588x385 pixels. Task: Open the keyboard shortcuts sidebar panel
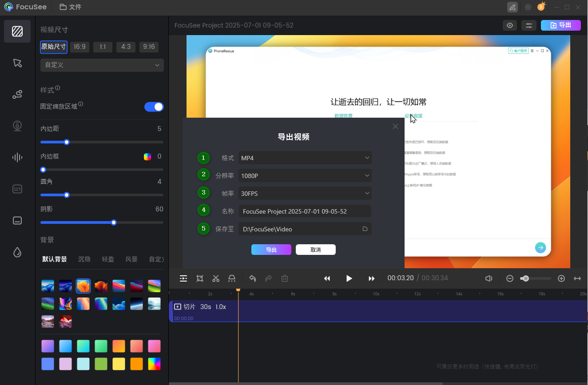17,189
